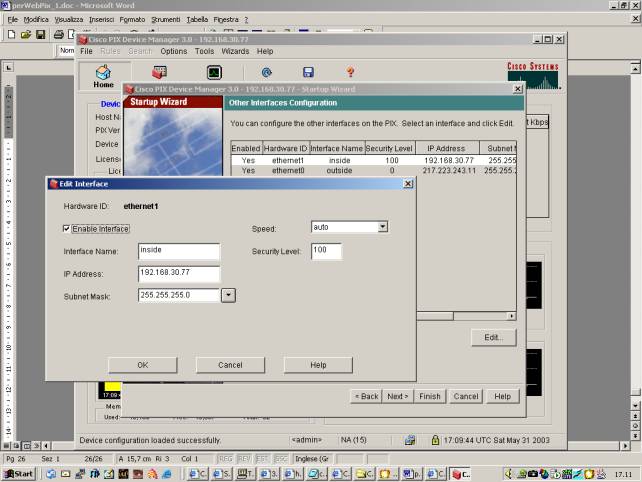Open the File menu in PIX Device Manager
The height and width of the screenshot is (482, 642).
click(x=86, y=51)
